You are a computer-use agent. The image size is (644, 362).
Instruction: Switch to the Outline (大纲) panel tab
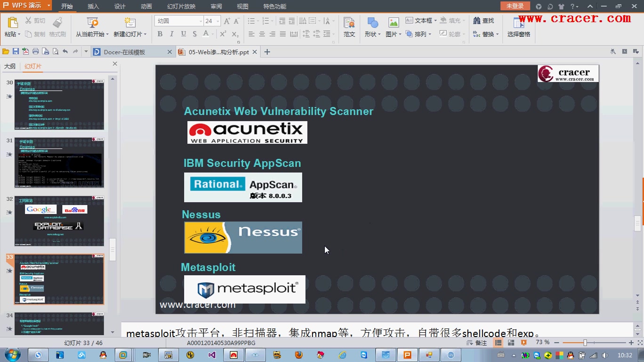click(x=10, y=66)
